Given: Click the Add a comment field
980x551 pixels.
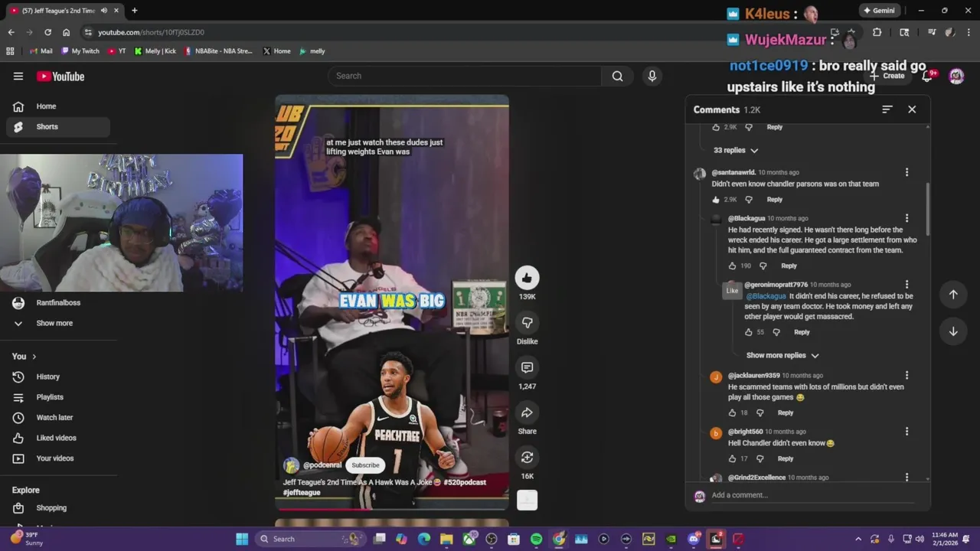Looking at the screenshot, I should [812, 495].
